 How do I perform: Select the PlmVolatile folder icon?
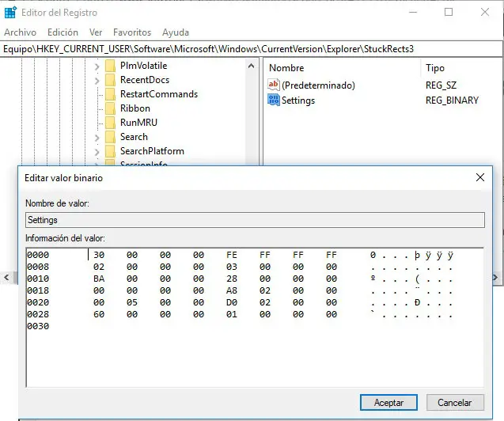click(x=110, y=66)
